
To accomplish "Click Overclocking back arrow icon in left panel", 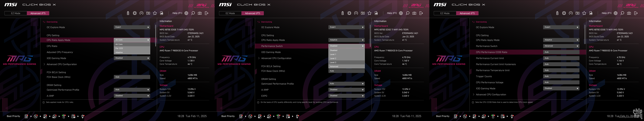I will (44, 22).
